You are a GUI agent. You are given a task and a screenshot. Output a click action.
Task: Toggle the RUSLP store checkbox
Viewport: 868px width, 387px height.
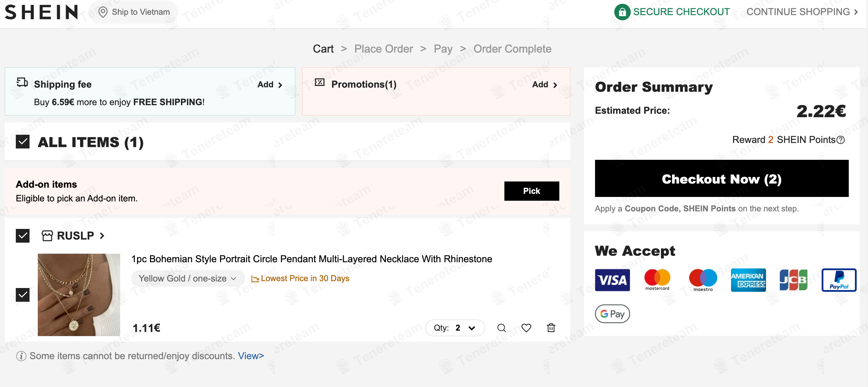23,236
